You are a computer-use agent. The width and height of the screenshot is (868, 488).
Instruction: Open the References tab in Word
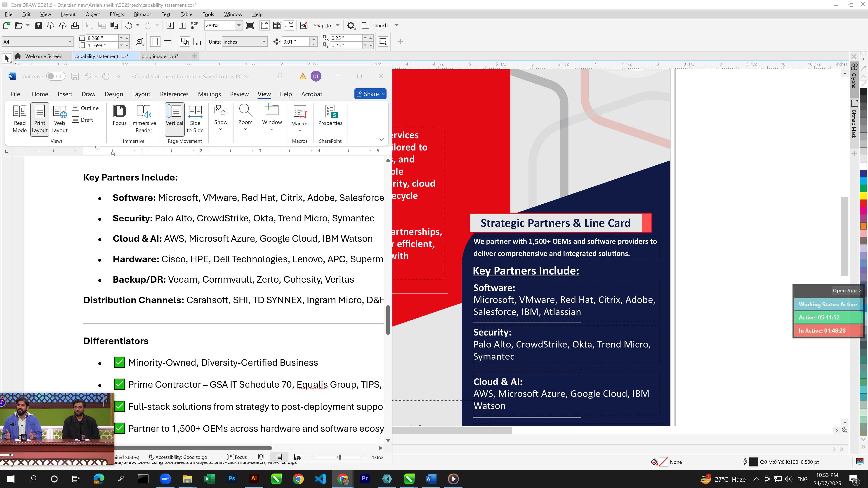(x=174, y=94)
